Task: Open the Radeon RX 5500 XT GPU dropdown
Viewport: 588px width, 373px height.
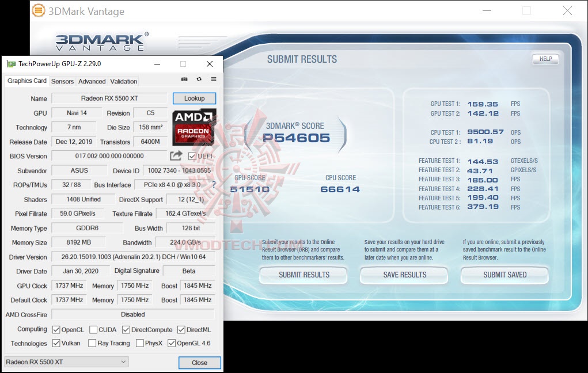Action: pyautogui.click(x=66, y=361)
